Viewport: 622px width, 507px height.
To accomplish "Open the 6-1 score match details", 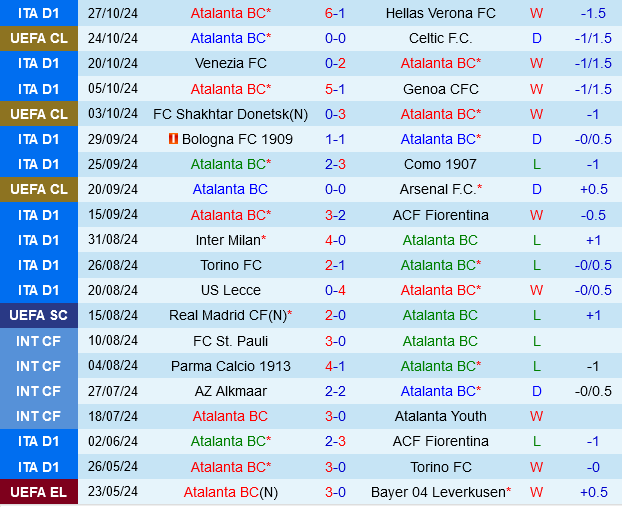I will point(335,13).
